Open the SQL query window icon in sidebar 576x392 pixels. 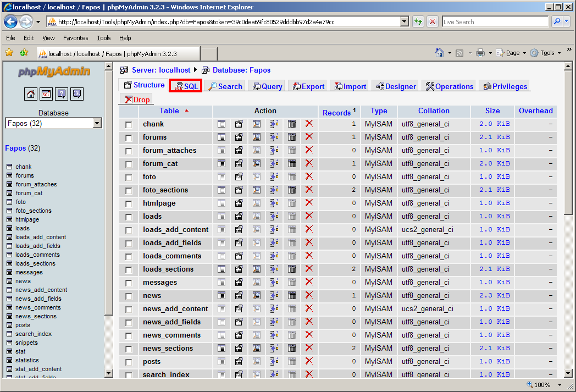(46, 94)
